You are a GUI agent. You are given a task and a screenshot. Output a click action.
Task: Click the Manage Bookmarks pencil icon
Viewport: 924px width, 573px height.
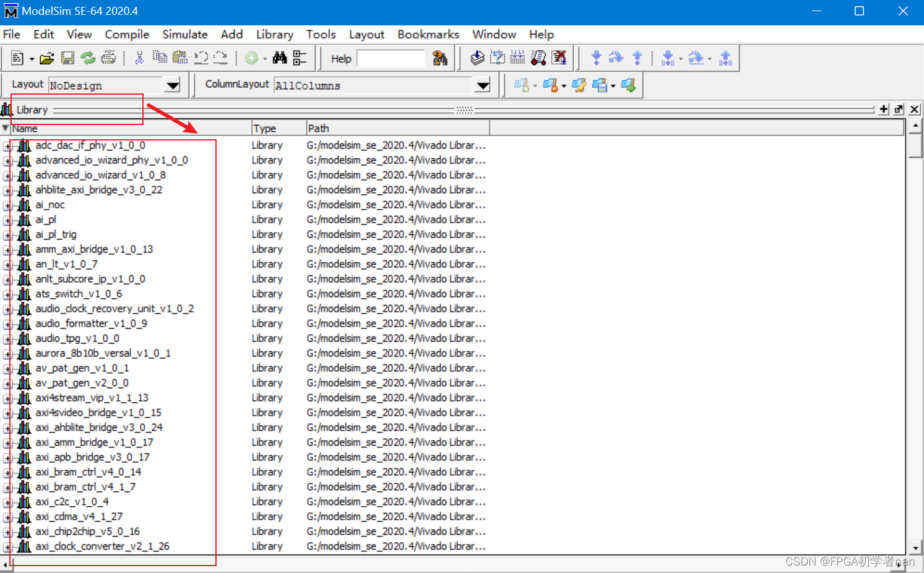579,85
